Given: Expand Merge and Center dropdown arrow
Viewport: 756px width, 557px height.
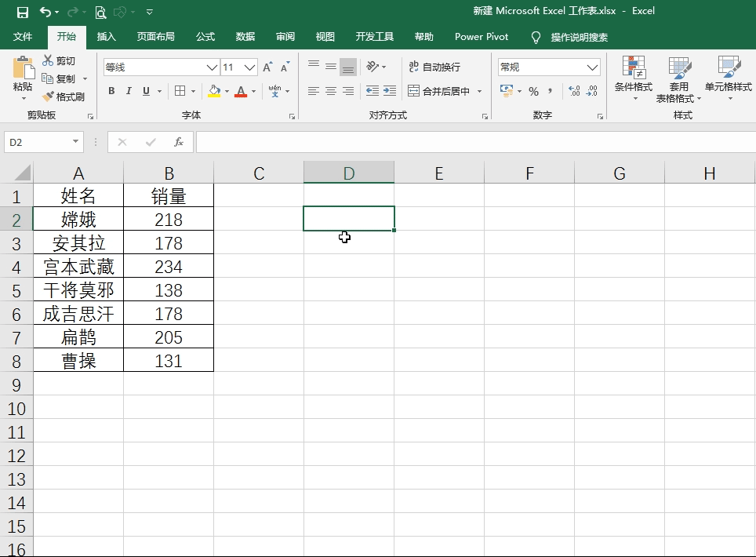Looking at the screenshot, I should [x=480, y=91].
